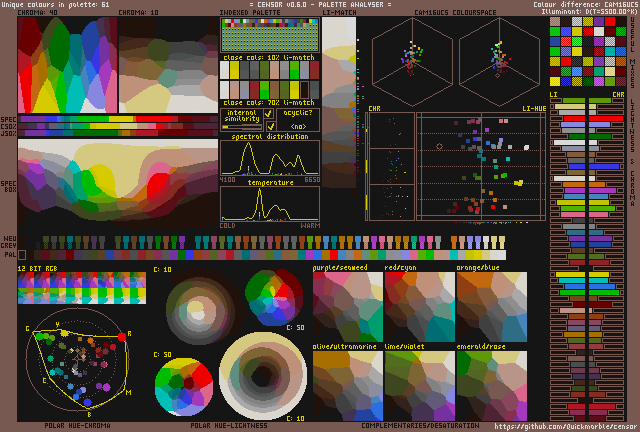
Task: Select the black first swatch in the PAL row
Action: [22, 255]
